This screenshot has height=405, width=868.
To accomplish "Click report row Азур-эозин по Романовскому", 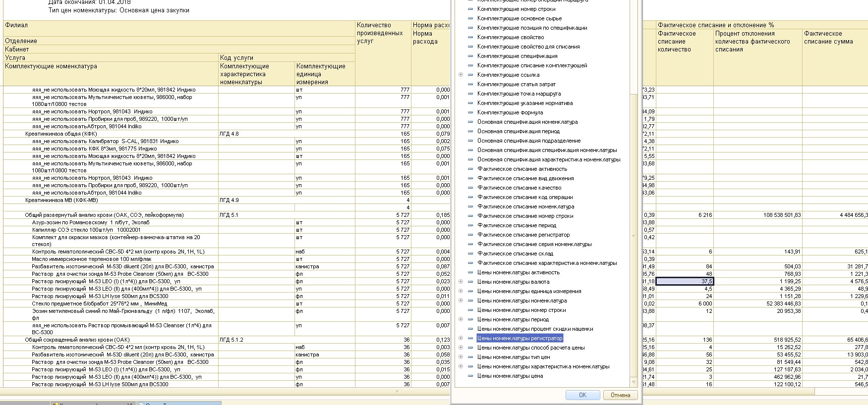I will click(91, 222).
